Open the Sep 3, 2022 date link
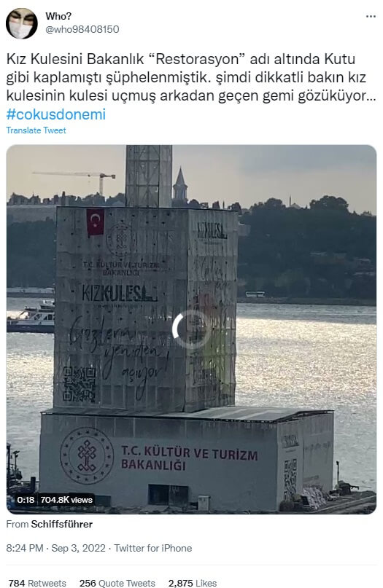The height and width of the screenshot is (588, 383). (x=79, y=548)
